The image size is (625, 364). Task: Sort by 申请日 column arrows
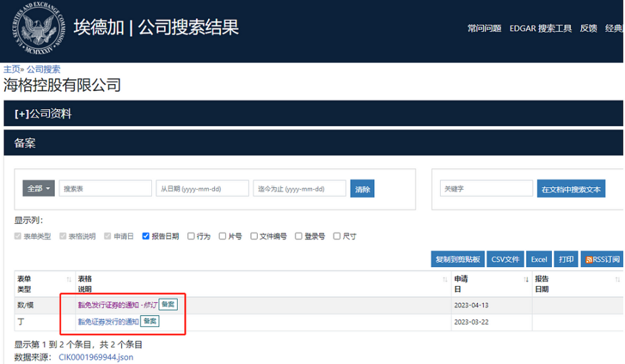526,279
